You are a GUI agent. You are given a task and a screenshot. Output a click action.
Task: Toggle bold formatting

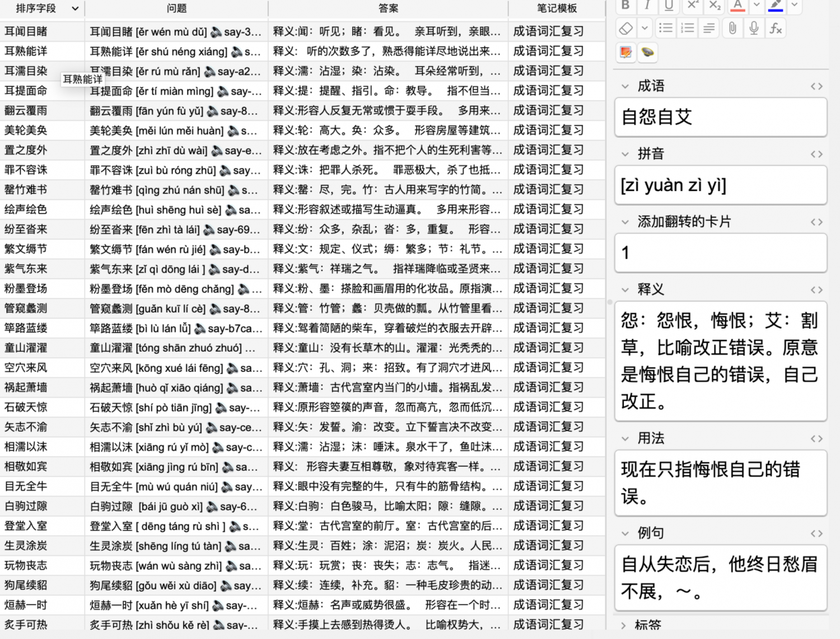pos(626,5)
